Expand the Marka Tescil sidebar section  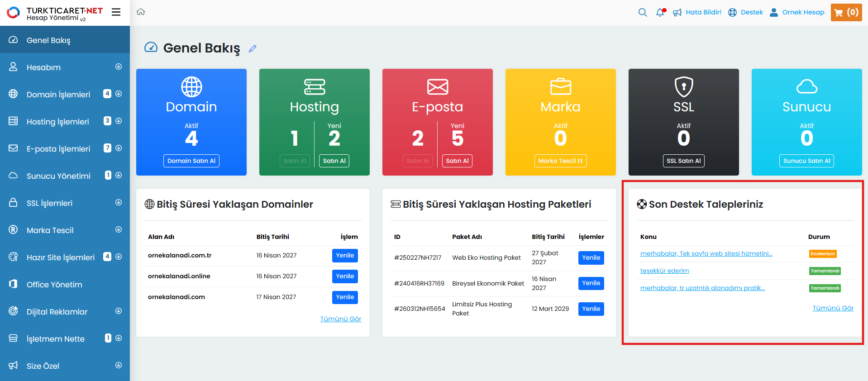(x=119, y=230)
